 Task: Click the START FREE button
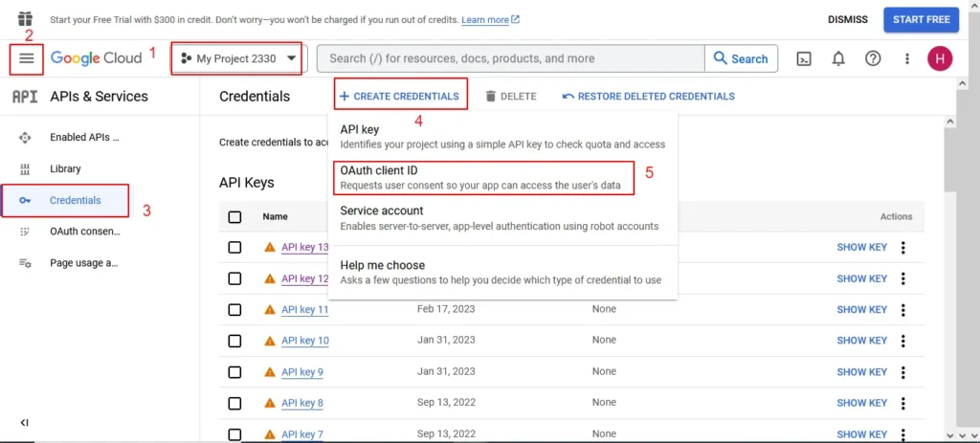click(922, 19)
